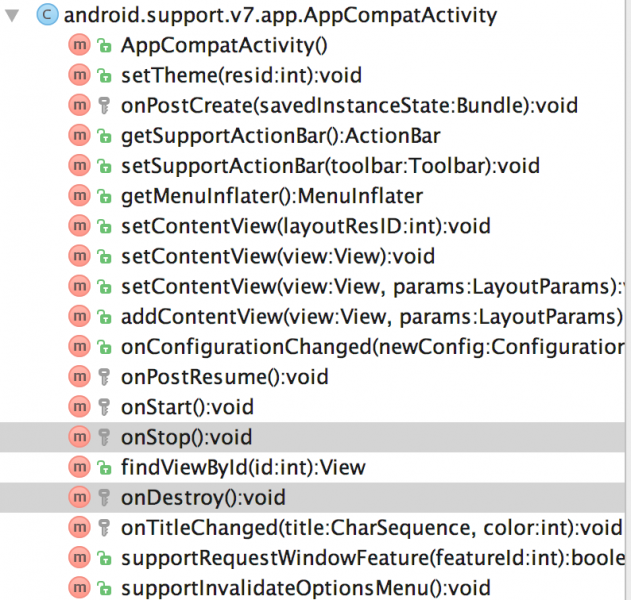631x600 pixels.
Task: Click lock icon of setContentView(view:View, params:LayoutParams)
Action: (x=104, y=287)
